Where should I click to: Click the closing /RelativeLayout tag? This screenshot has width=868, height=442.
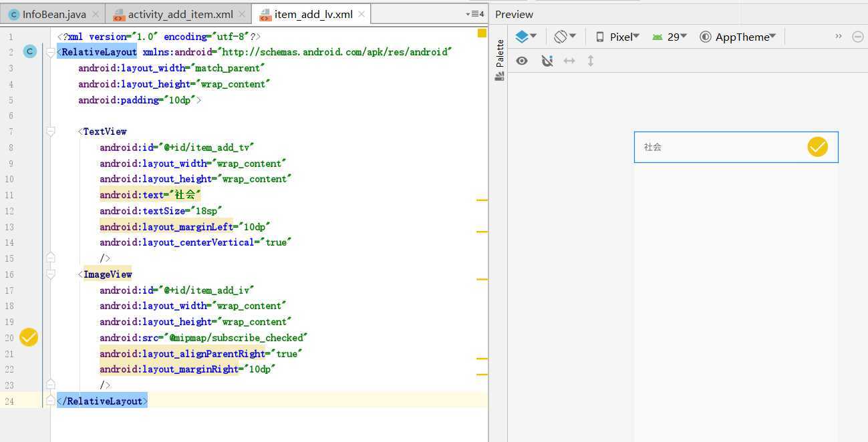click(102, 401)
